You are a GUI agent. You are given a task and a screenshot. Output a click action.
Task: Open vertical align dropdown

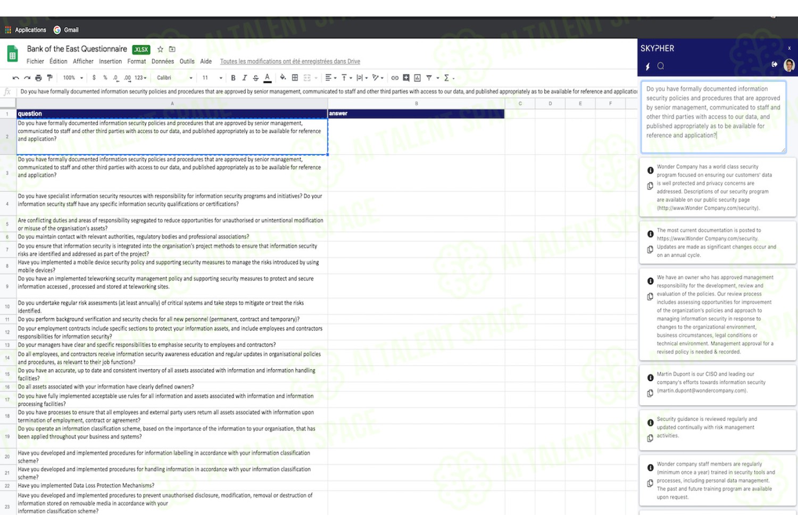(346, 78)
